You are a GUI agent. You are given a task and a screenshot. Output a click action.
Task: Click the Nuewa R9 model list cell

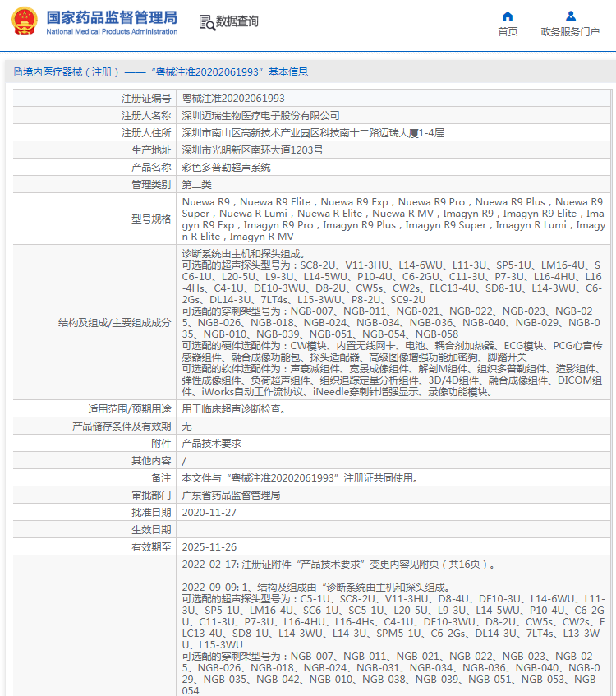click(393, 219)
